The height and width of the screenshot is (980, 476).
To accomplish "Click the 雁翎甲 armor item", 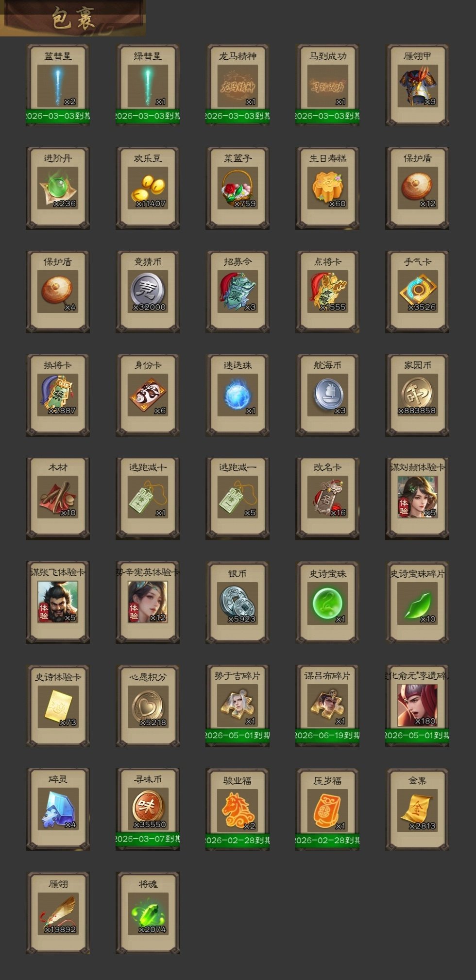I will (x=417, y=86).
